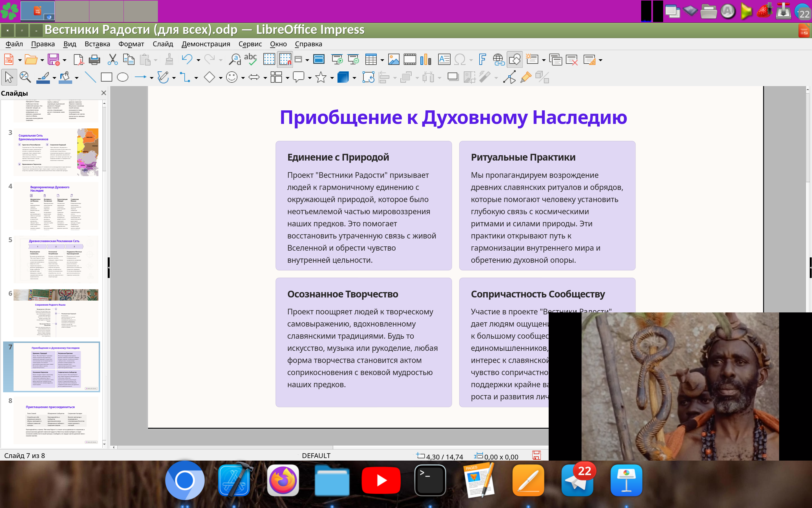
Task: Select the arrow Select tool
Action: click(x=9, y=77)
